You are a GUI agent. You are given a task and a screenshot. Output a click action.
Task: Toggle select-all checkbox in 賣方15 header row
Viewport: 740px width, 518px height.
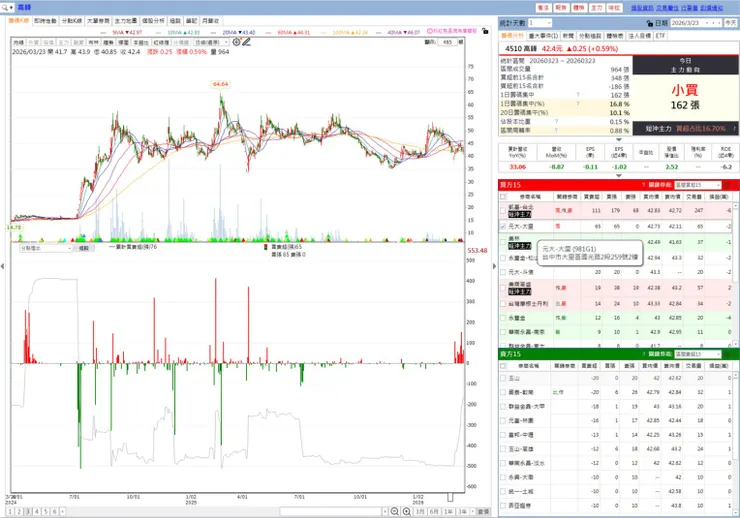point(503,366)
